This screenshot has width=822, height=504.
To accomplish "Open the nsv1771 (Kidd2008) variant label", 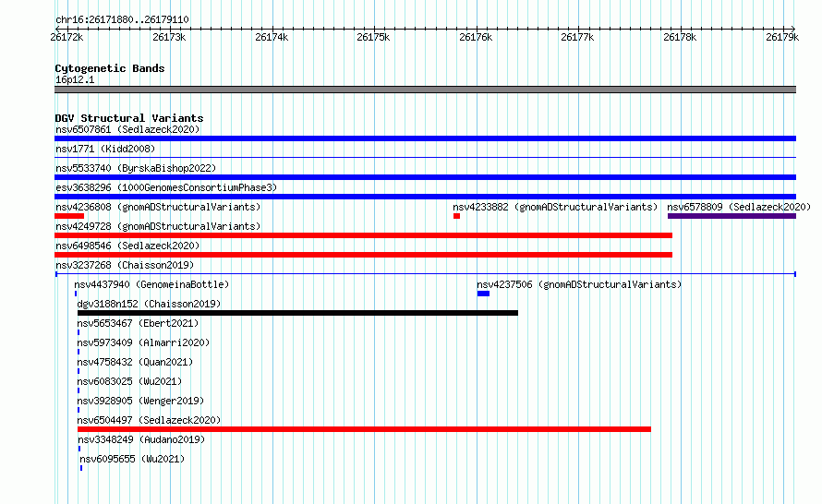I will [x=105, y=149].
